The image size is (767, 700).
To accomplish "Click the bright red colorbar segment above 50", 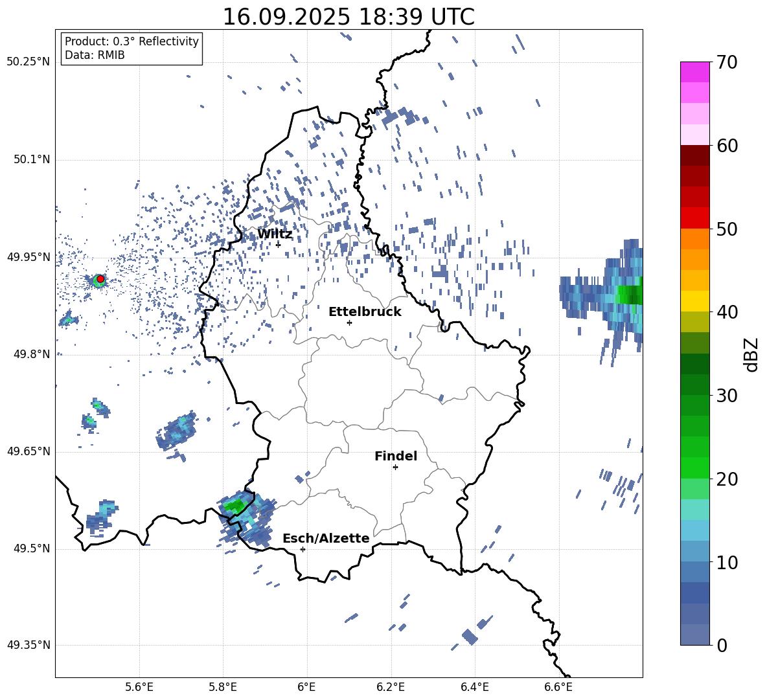I will [694, 218].
